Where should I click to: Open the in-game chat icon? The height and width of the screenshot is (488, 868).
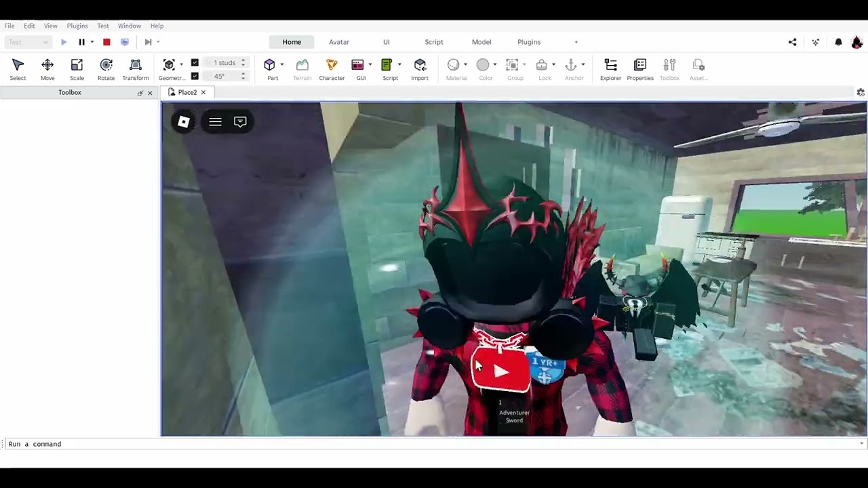[240, 122]
